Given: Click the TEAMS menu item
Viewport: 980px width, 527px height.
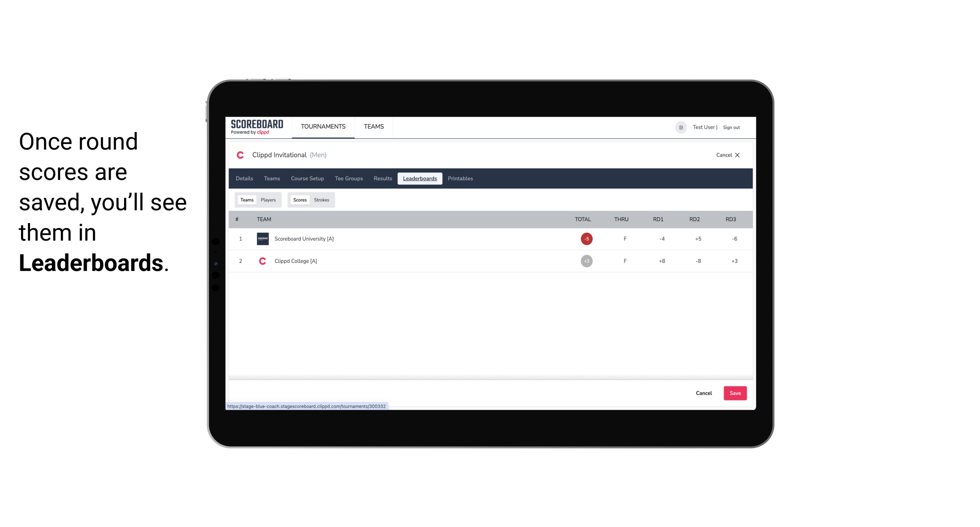Looking at the screenshot, I should (373, 127).
